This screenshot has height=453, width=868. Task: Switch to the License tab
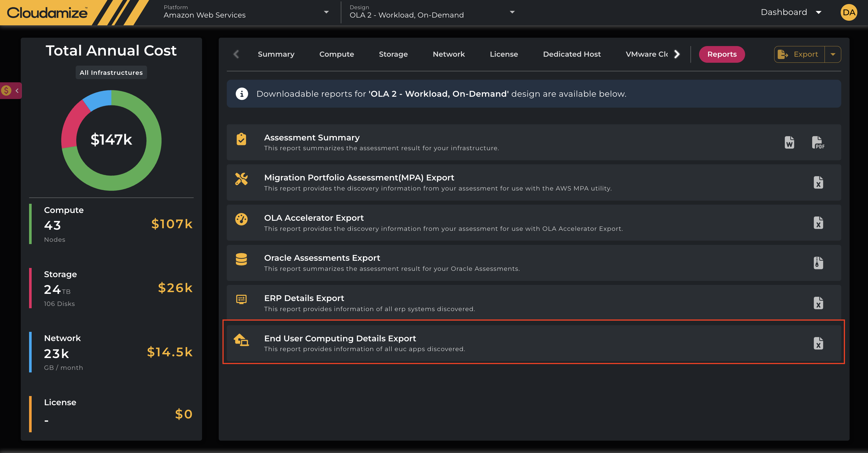click(504, 54)
